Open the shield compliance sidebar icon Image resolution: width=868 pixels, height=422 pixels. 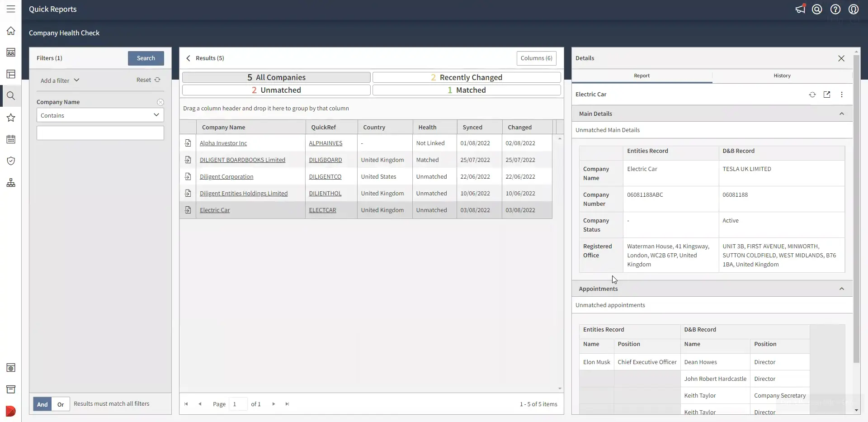pos(11,161)
